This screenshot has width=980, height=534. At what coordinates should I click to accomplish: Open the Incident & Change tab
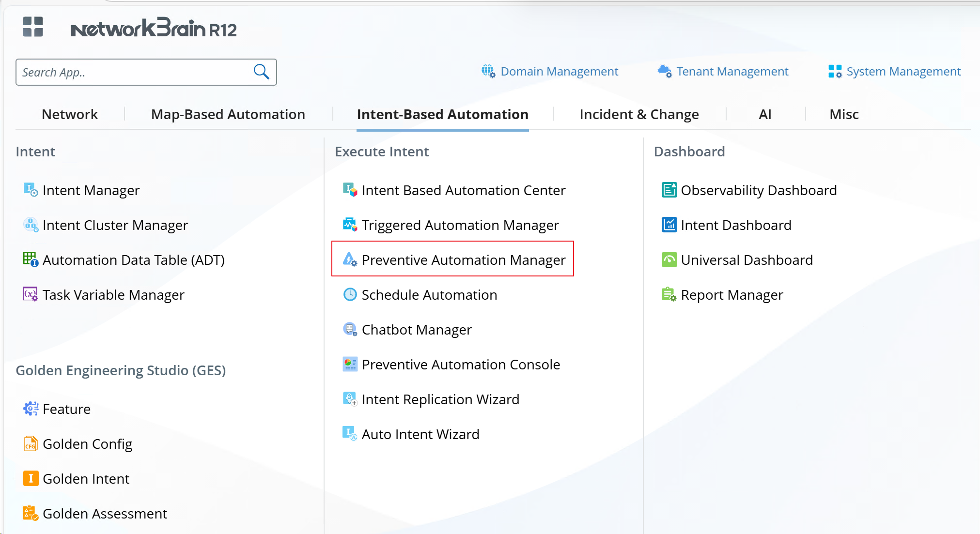click(639, 114)
